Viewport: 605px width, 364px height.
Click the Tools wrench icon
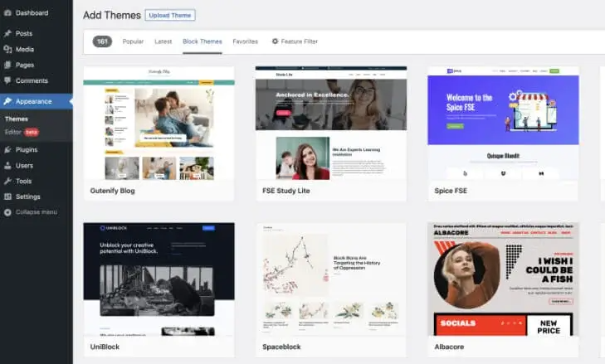click(x=7, y=181)
